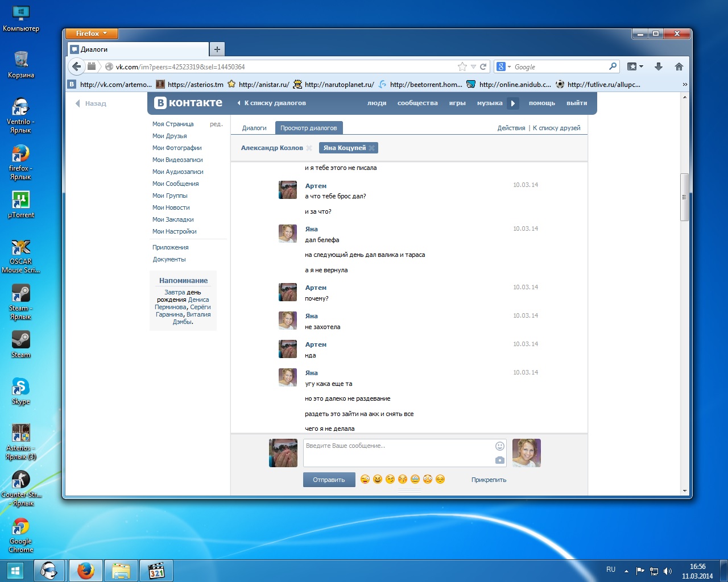Open Google Chrome desktop icon
728x582 pixels.
pos(20,535)
